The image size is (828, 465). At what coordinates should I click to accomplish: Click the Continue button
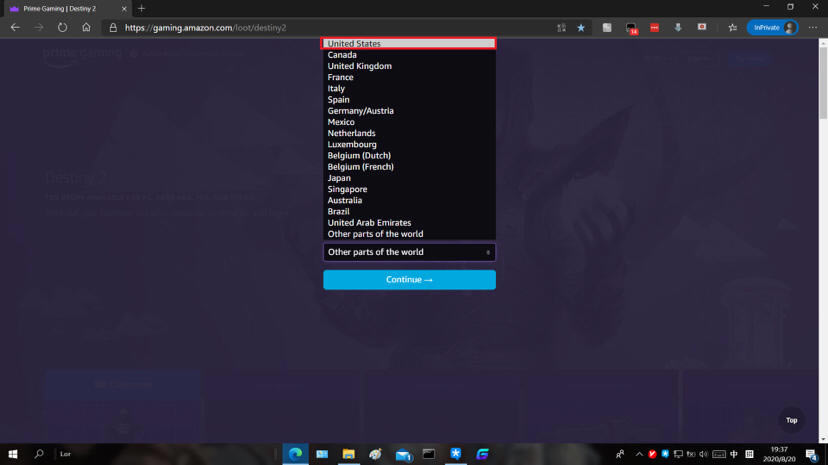(x=409, y=280)
